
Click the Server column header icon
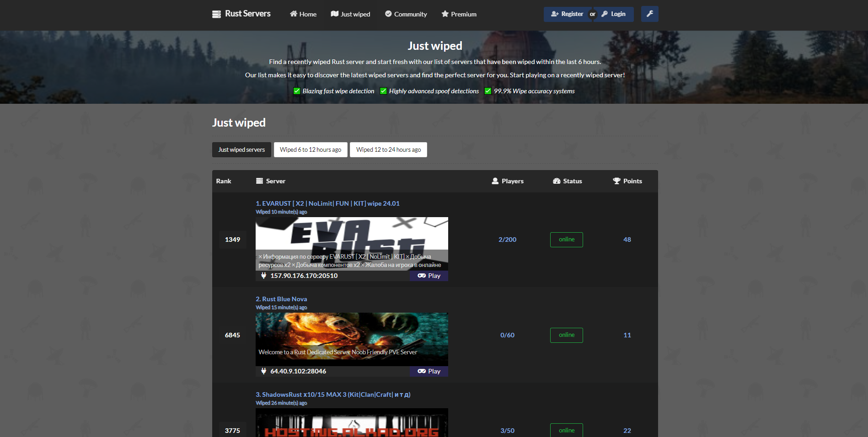(x=259, y=181)
